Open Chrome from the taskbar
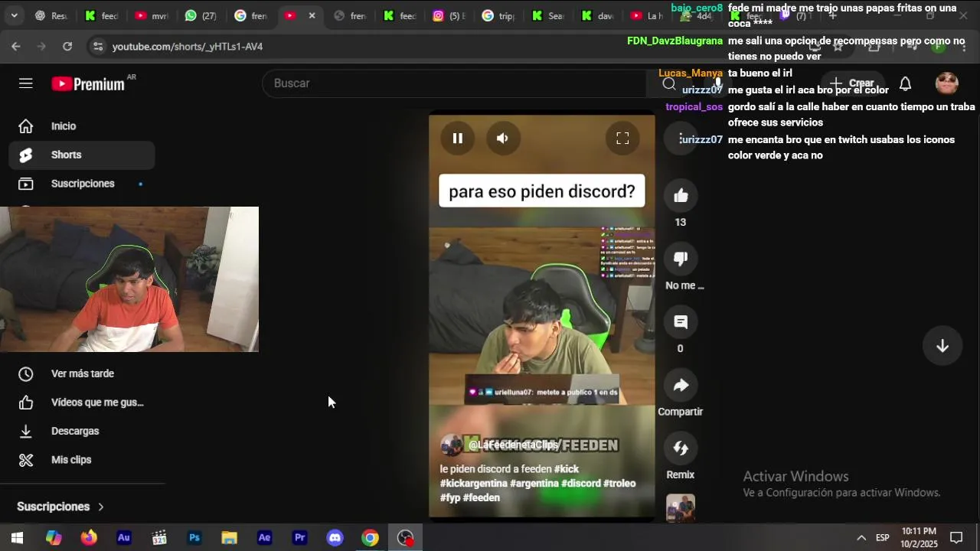The width and height of the screenshot is (980, 551). coord(371,538)
